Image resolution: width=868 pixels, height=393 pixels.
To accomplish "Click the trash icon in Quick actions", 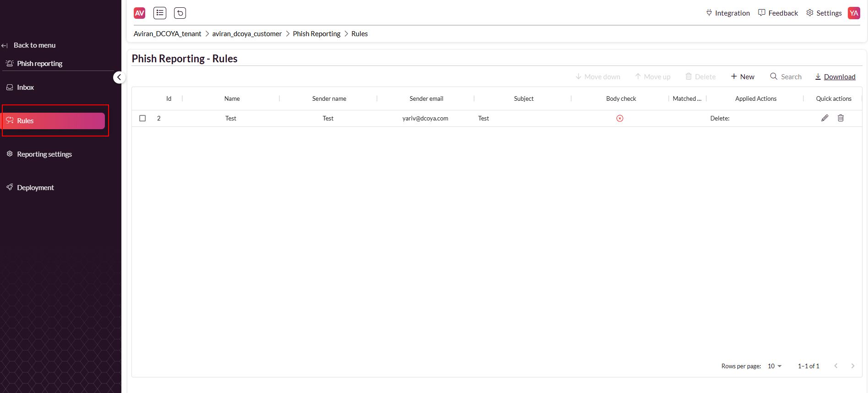I will click(x=841, y=118).
